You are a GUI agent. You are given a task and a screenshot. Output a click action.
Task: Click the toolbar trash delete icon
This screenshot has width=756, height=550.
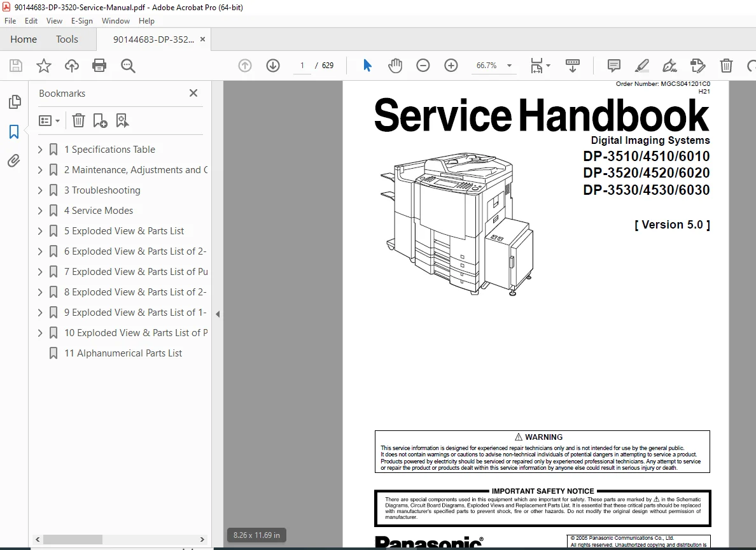point(726,66)
